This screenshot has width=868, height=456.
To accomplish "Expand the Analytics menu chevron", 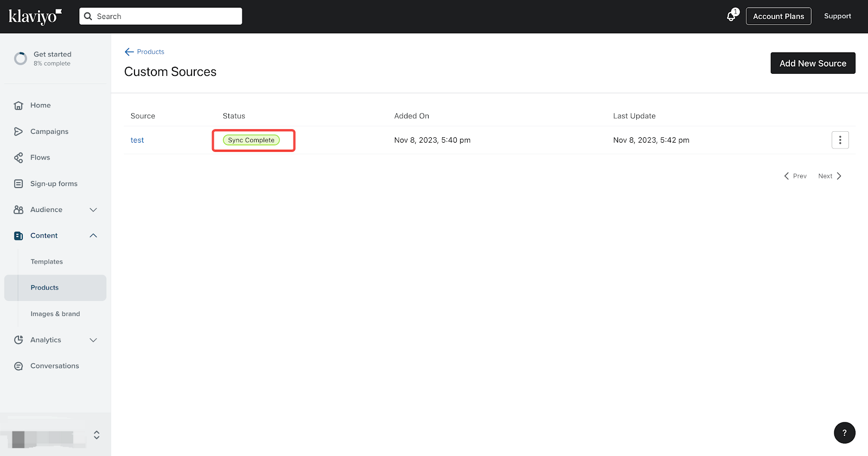I will point(93,340).
